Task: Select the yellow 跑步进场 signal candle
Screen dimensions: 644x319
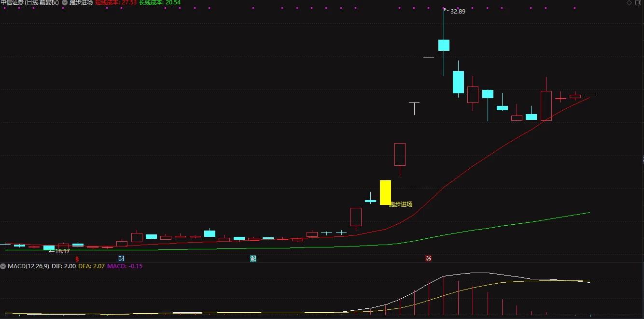Action: tap(385, 192)
